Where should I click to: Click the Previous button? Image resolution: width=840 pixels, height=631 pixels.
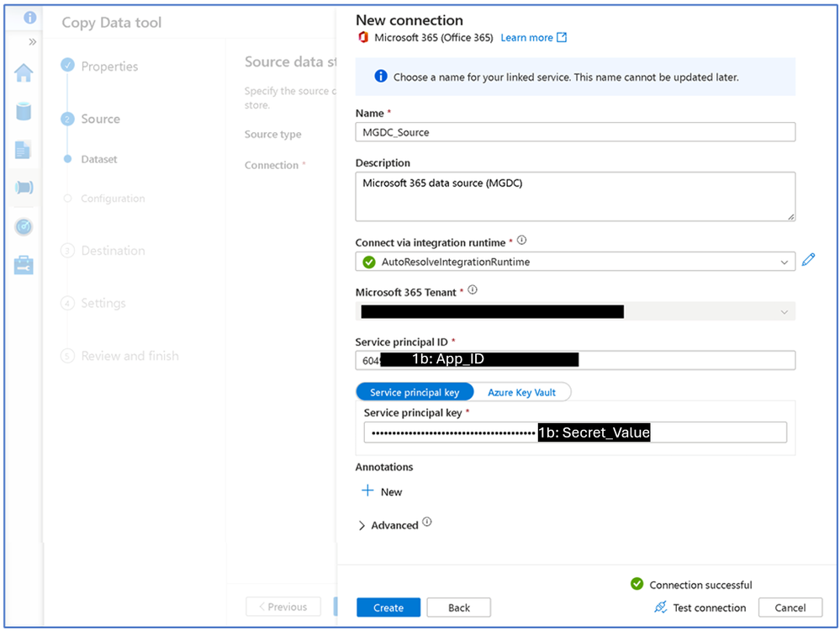[283, 607]
